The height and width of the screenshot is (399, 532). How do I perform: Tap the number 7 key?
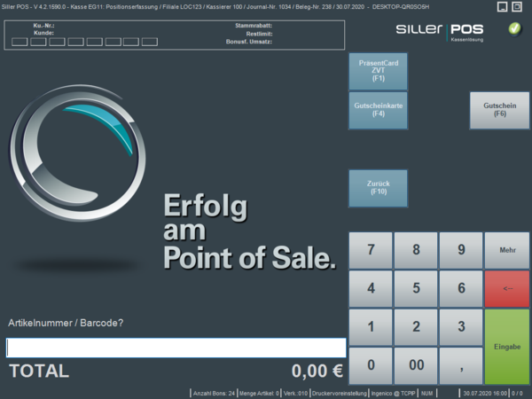(x=371, y=250)
